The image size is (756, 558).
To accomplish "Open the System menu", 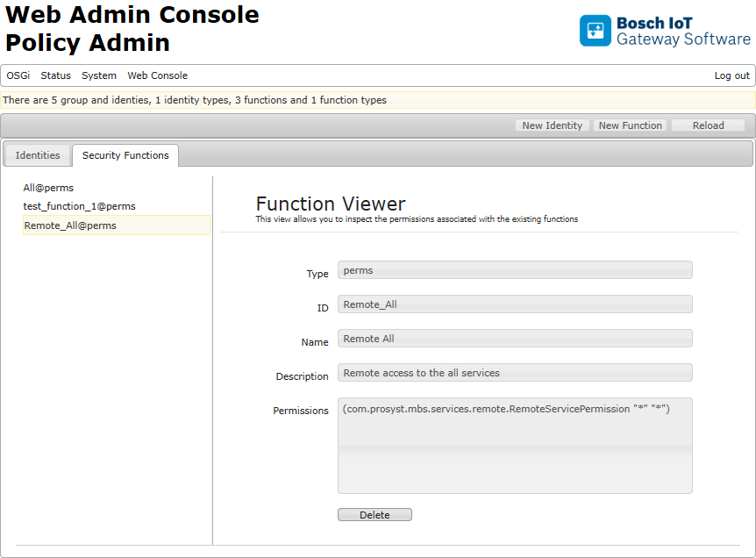I will [x=98, y=75].
